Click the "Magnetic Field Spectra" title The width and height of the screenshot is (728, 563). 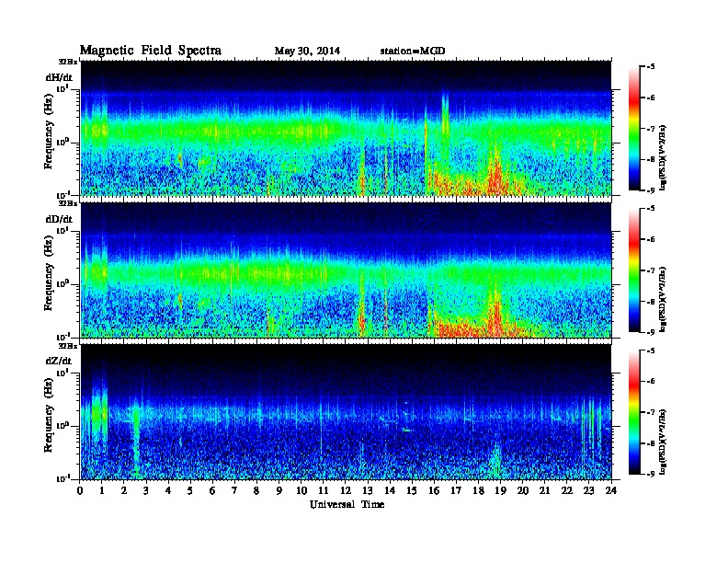point(151,51)
